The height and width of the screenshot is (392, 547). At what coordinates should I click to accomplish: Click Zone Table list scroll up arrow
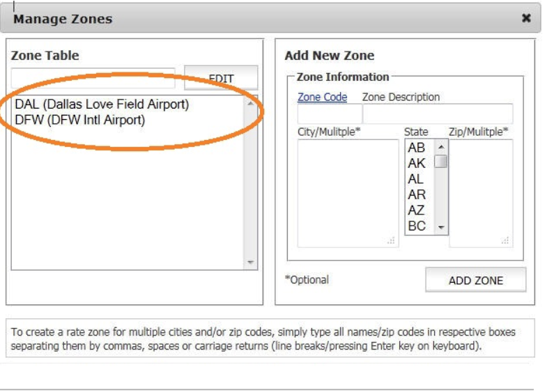point(250,104)
